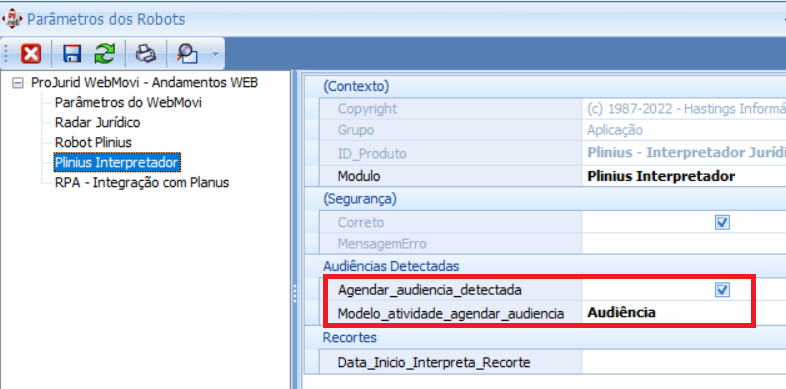Toggle the Correto checkbox
The height and width of the screenshot is (389, 786).
[722, 223]
